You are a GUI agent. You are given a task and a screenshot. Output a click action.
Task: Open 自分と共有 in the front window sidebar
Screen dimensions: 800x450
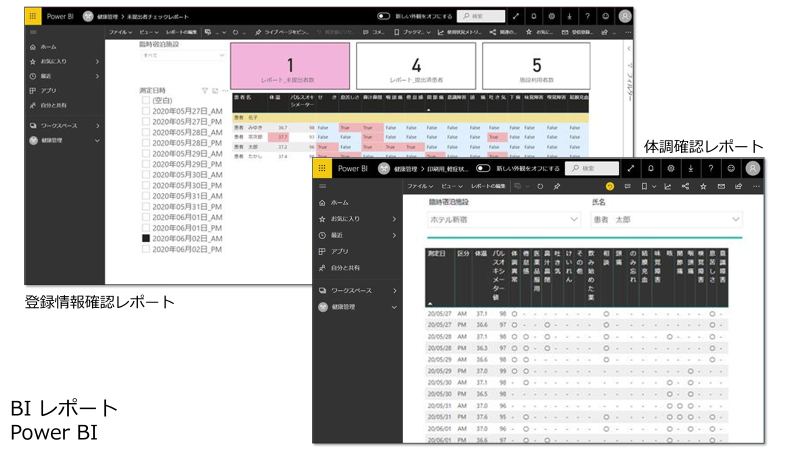[345, 268]
